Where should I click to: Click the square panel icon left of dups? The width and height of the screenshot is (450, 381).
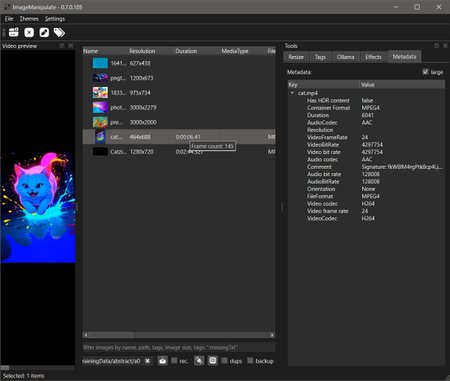(213, 361)
